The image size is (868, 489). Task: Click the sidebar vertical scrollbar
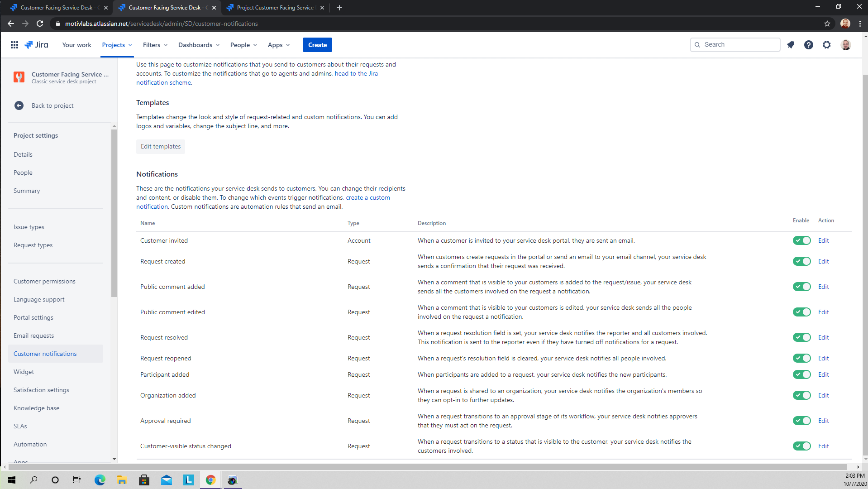[x=114, y=213]
